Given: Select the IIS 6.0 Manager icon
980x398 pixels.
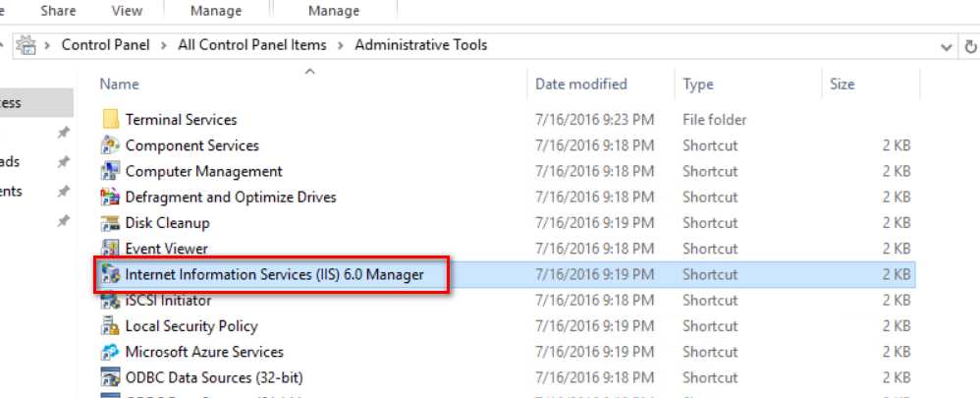Looking at the screenshot, I should [110, 274].
